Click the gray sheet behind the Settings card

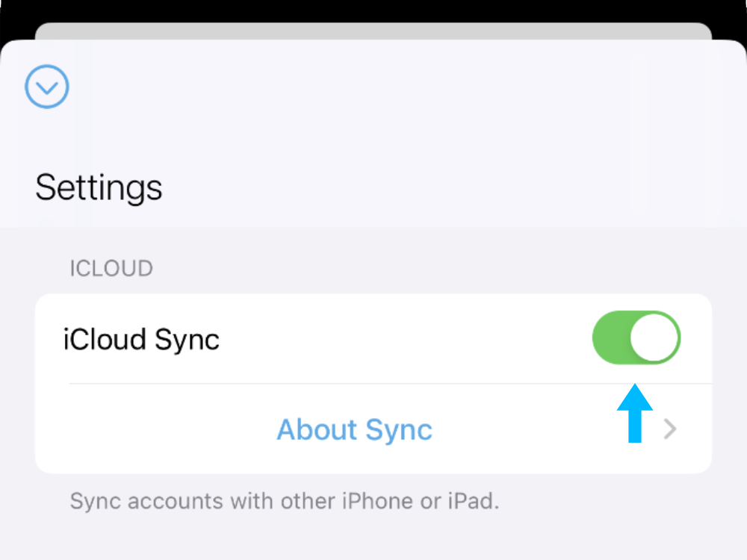pyautogui.click(x=373, y=31)
